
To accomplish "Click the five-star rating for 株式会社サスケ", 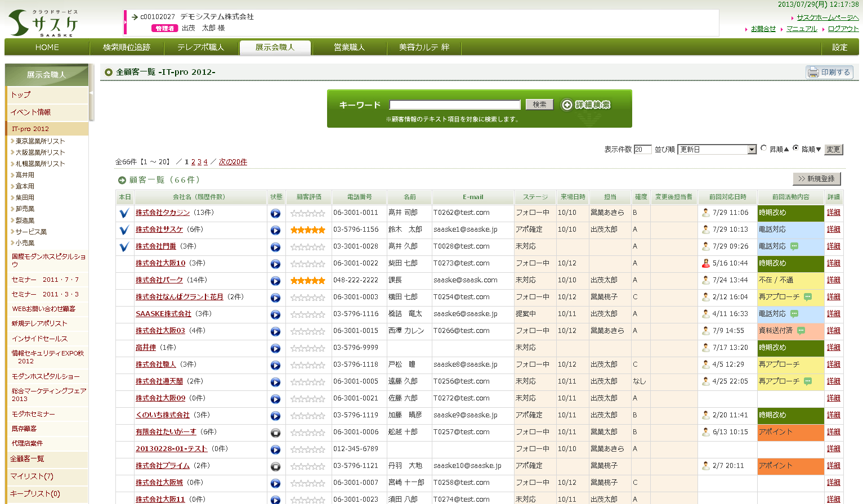I will click(x=307, y=230).
